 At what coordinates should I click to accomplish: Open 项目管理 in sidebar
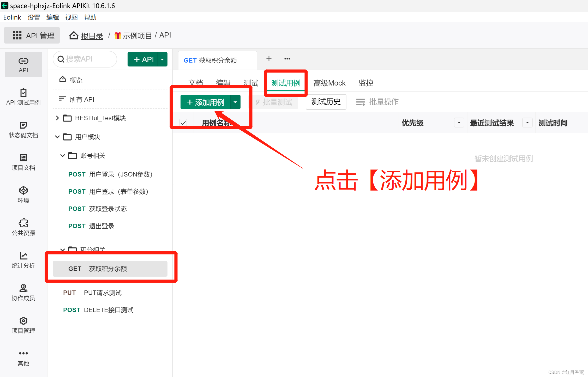23,325
